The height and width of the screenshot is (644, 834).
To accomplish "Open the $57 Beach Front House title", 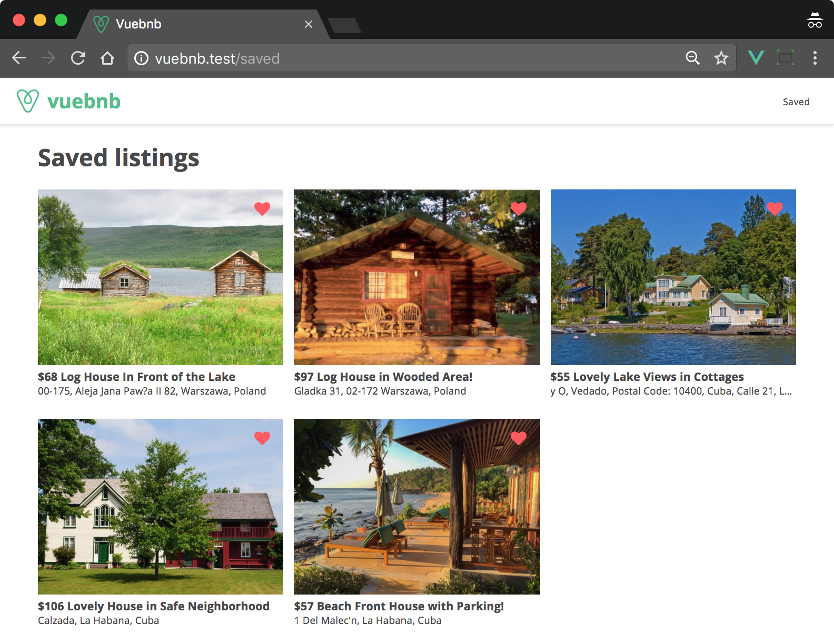I will pyautogui.click(x=399, y=606).
